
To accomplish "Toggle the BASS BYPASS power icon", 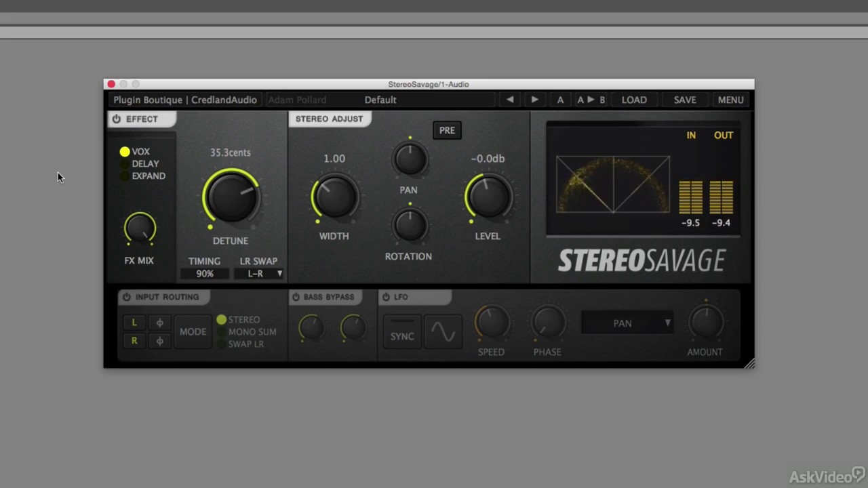I will 296,297.
